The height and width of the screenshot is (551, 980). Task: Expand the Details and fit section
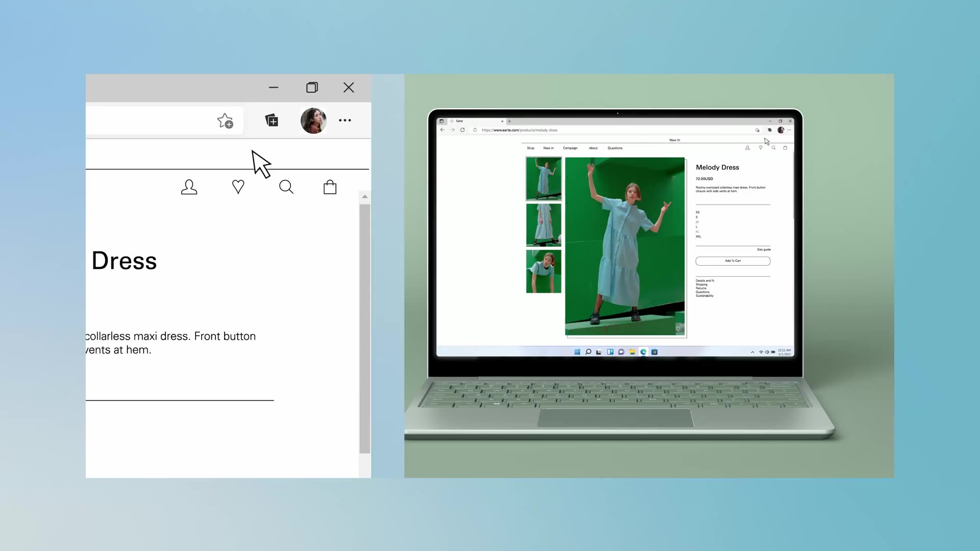(706, 281)
